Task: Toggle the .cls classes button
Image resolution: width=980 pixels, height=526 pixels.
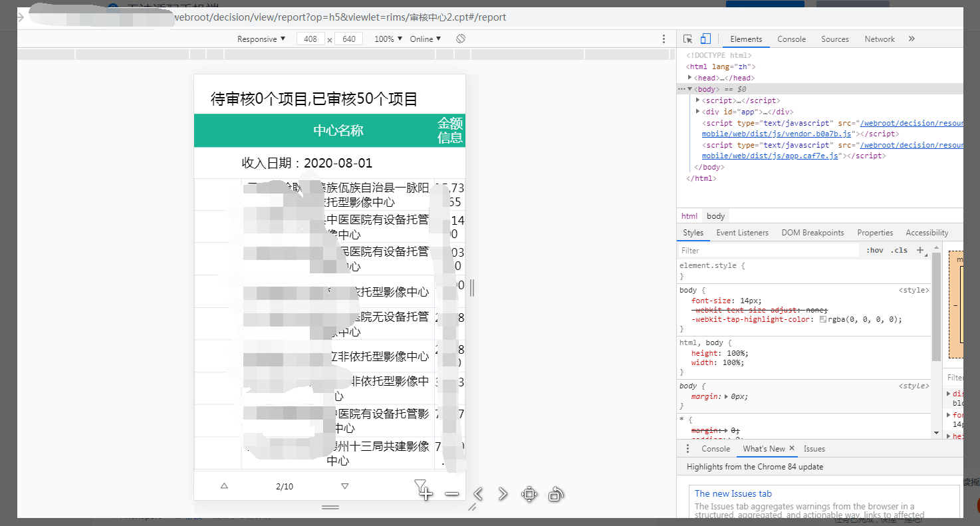Action: (x=900, y=251)
